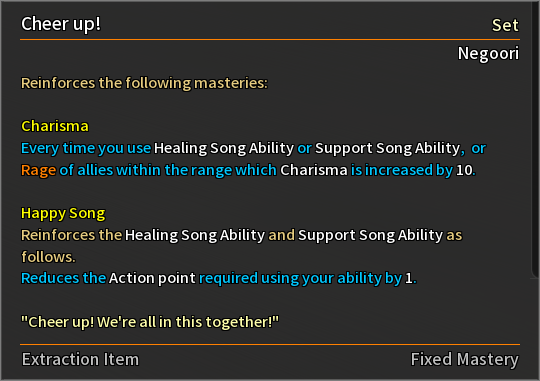540x381 pixels.
Task: Click the "Reinforces the following masteries:" heading
Action: point(144,83)
